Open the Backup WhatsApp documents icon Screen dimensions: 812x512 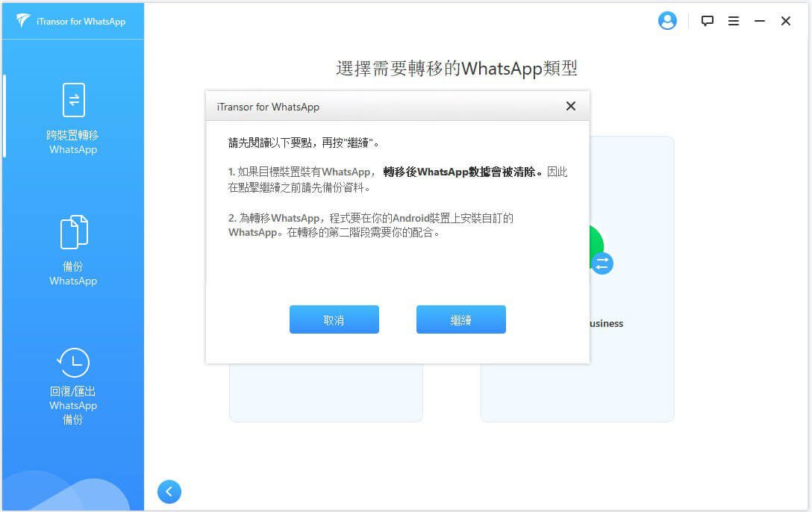pos(73,232)
